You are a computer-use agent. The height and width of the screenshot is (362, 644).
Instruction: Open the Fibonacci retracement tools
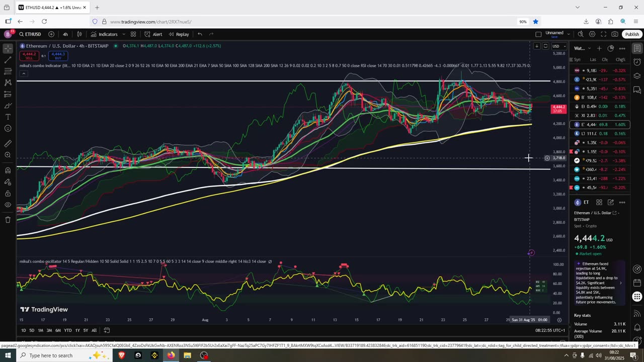(8, 71)
